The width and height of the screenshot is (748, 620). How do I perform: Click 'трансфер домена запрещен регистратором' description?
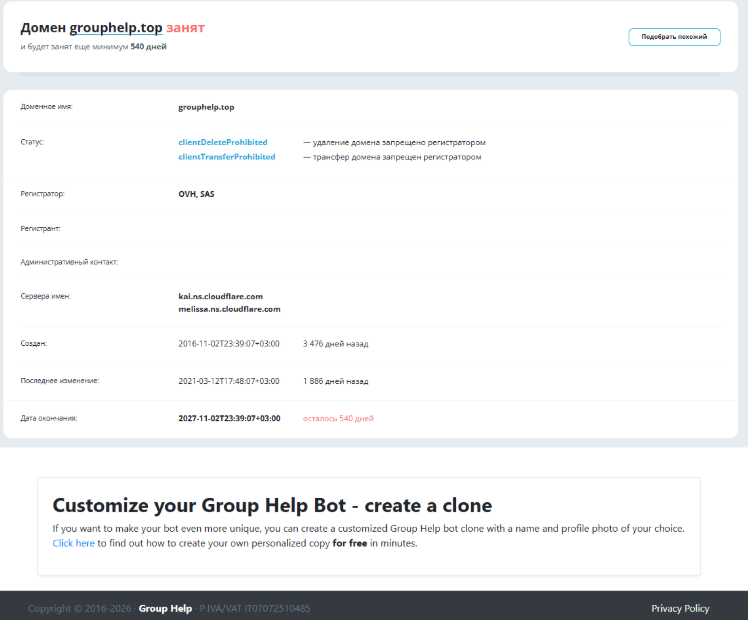point(397,157)
